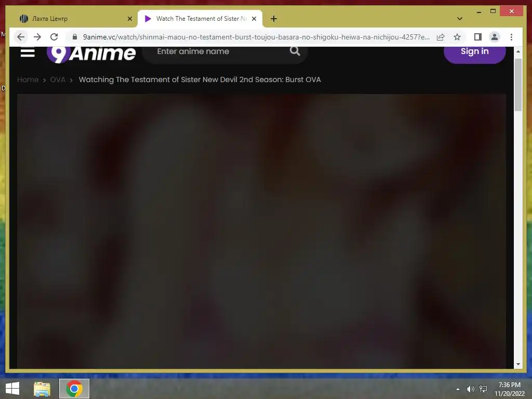Click the Chrome taskbar icon

pyautogui.click(x=74, y=389)
